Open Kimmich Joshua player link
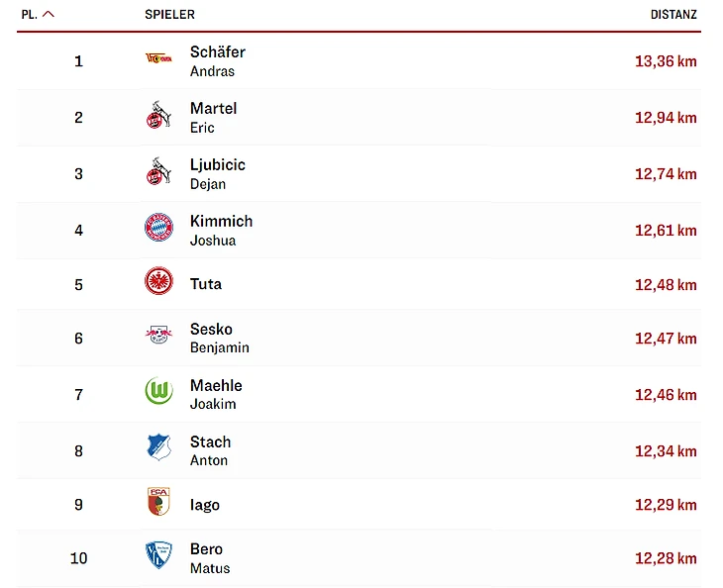 pos(221,230)
